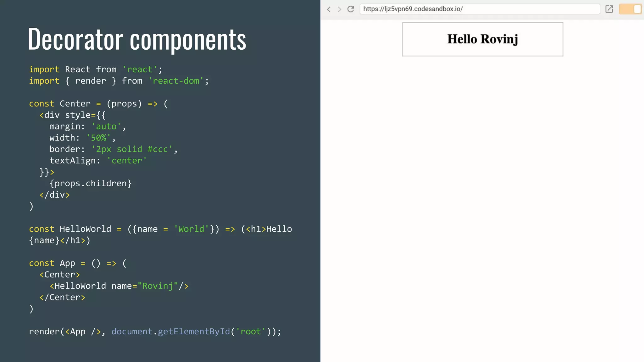The height and width of the screenshot is (362, 644).
Task: Click the line "import React from 'react';"
Action: click(x=96, y=69)
